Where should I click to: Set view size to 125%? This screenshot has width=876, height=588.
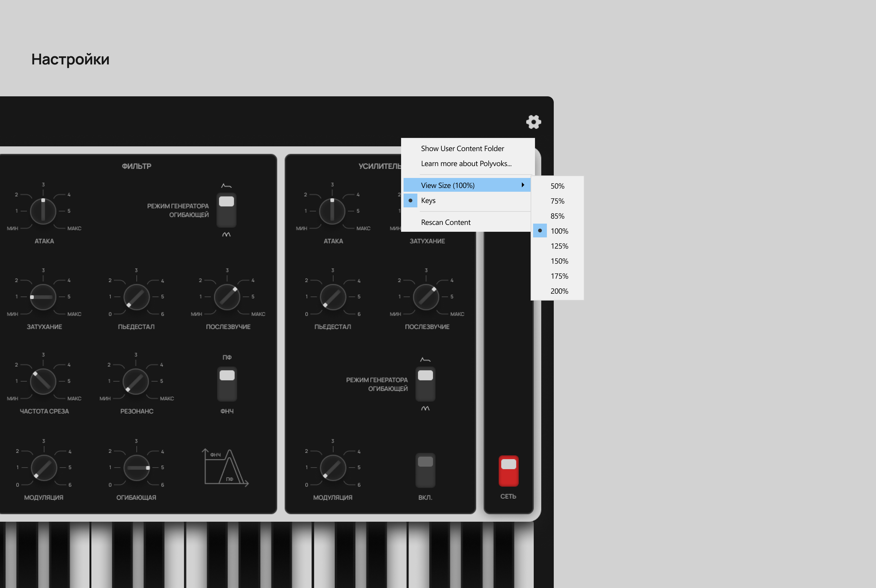click(x=559, y=246)
